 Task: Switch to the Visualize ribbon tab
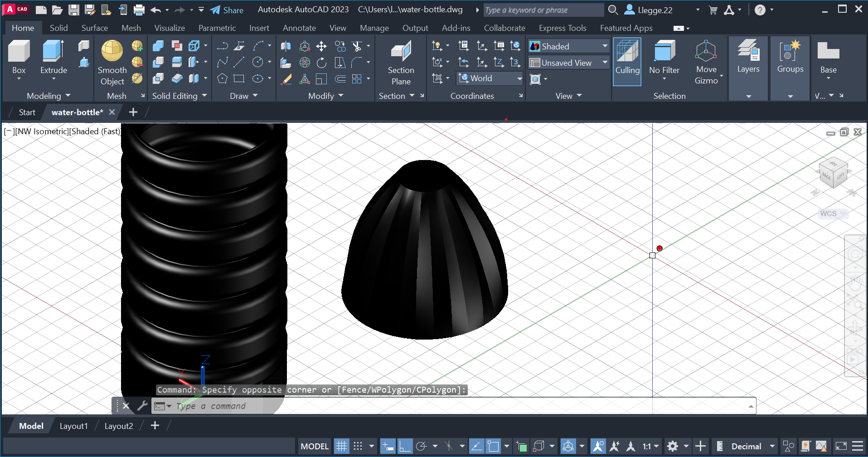tap(170, 28)
